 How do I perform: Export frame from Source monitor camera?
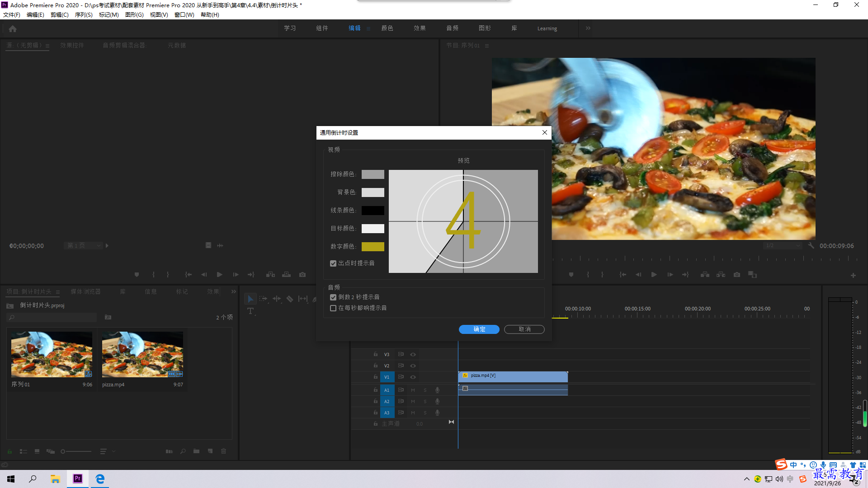[302, 275]
